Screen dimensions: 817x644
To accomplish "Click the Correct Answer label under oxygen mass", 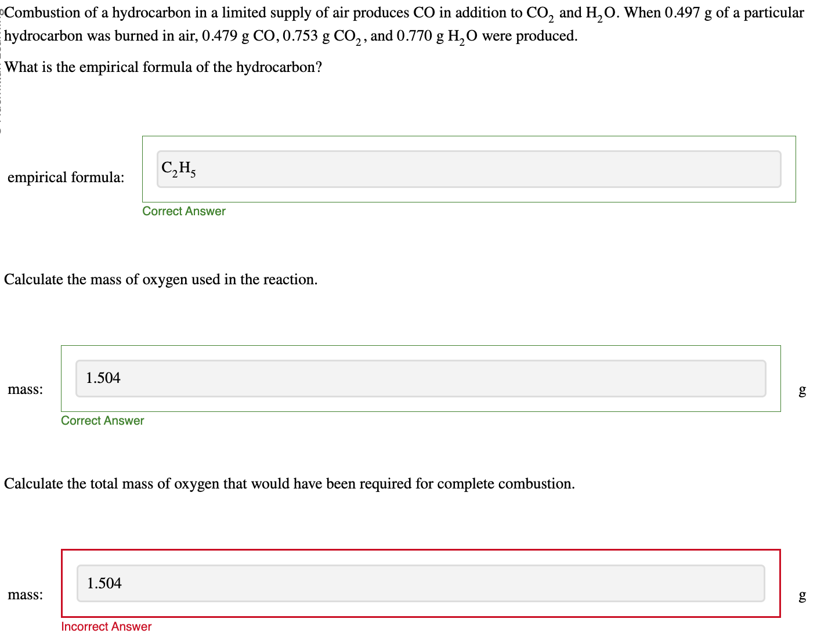I will point(102,420).
